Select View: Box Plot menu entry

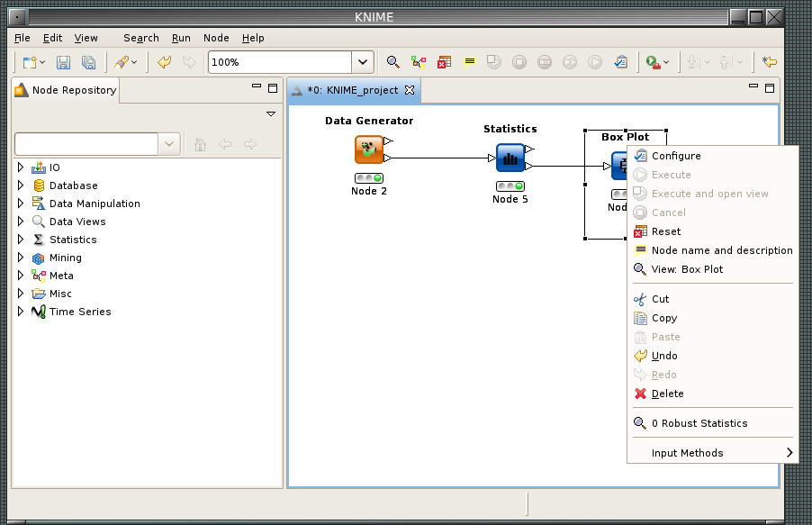[686, 269]
